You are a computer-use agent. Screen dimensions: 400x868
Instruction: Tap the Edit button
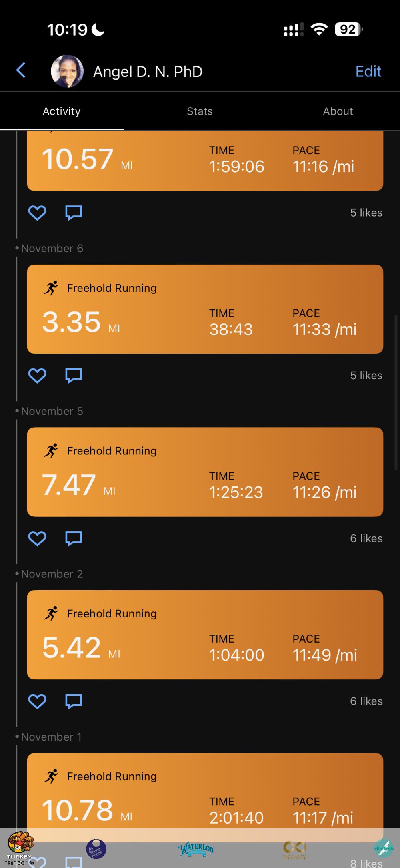(368, 71)
